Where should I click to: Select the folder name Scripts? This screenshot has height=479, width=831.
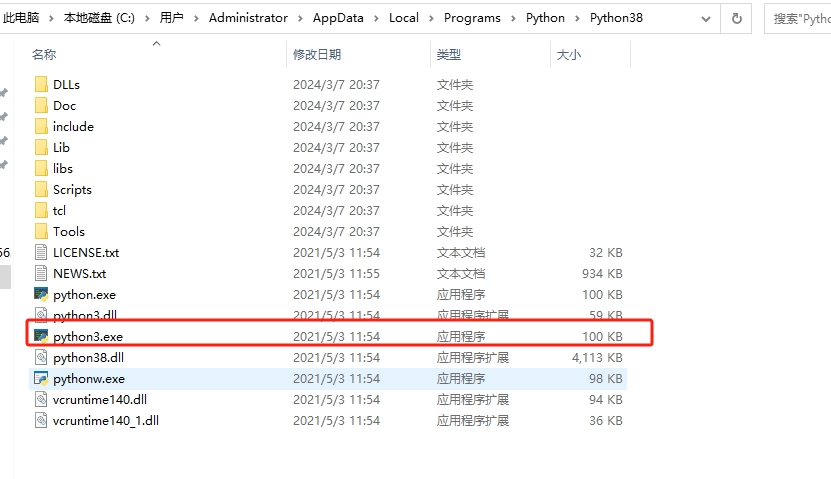click(72, 190)
